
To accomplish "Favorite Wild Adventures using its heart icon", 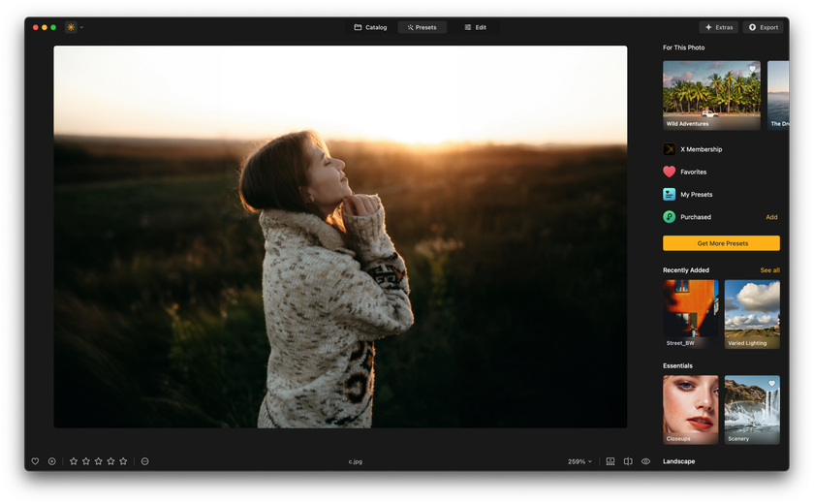I will [x=752, y=69].
